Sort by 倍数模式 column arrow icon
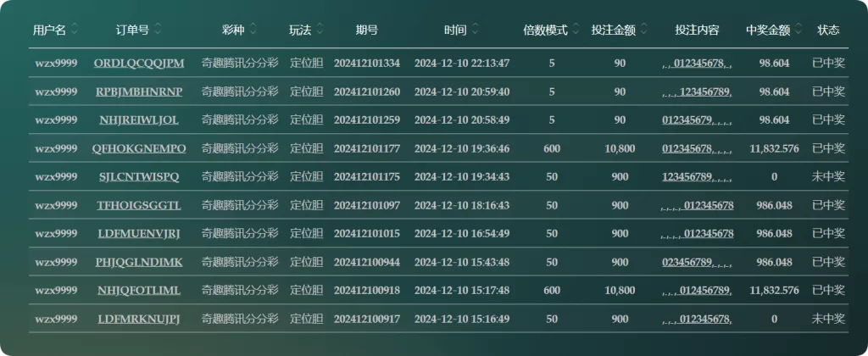The height and width of the screenshot is (356, 868). [x=576, y=30]
